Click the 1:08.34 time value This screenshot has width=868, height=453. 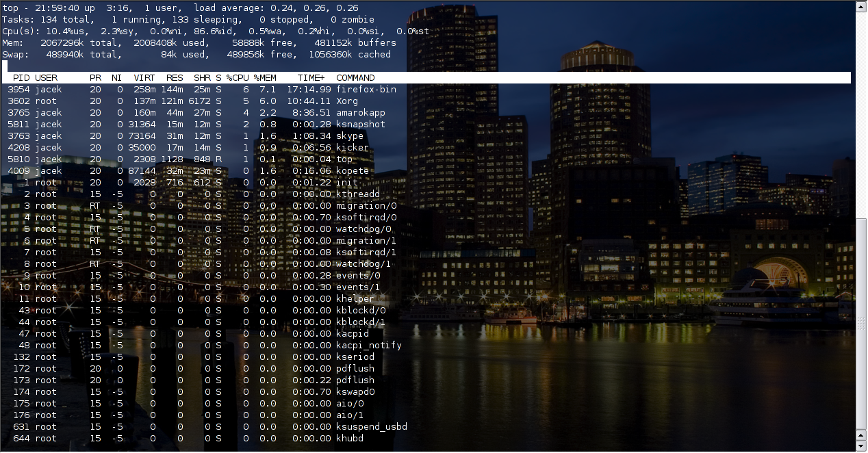pyautogui.click(x=311, y=136)
